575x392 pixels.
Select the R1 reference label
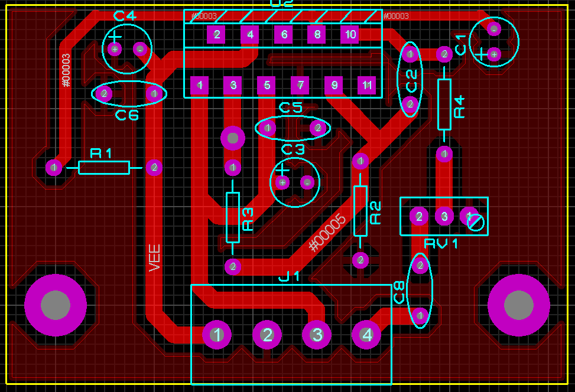tap(101, 153)
